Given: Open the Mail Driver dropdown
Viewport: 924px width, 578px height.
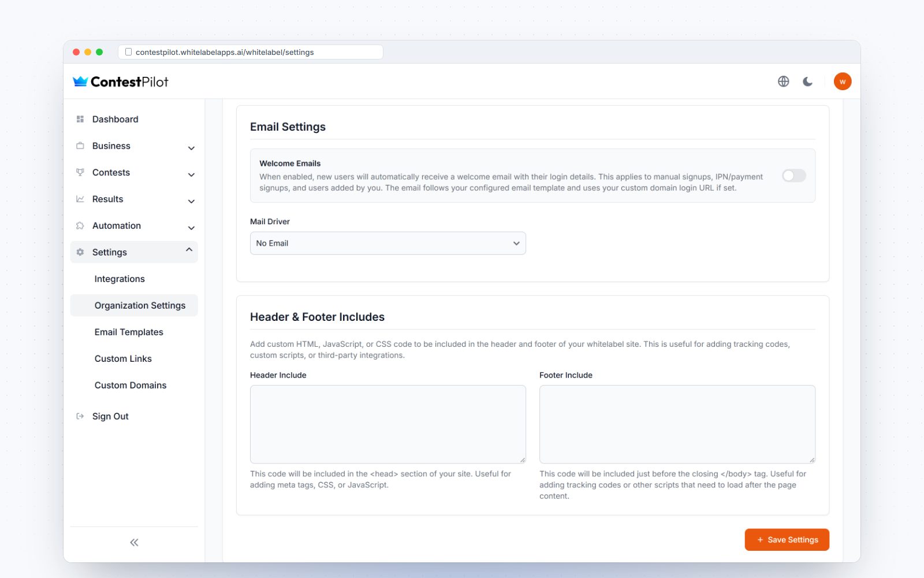Looking at the screenshot, I should (388, 243).
